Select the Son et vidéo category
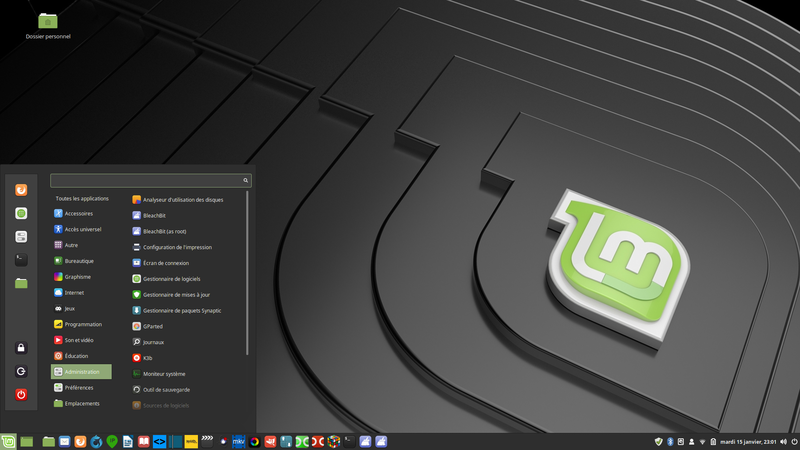Image resolution: width=800 pixels, height=450 pixels. click(82, 340)
